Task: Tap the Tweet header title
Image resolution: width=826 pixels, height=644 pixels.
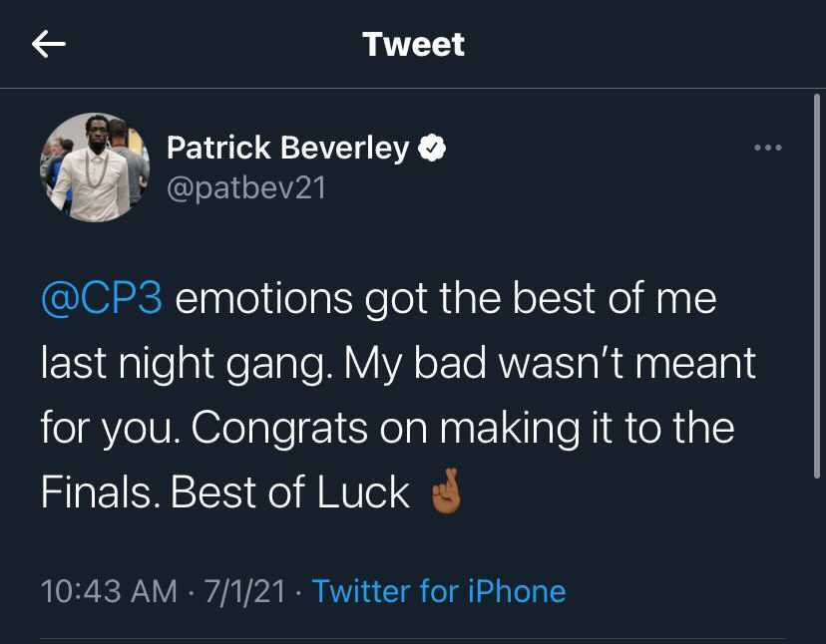Action: coord(413,44)
